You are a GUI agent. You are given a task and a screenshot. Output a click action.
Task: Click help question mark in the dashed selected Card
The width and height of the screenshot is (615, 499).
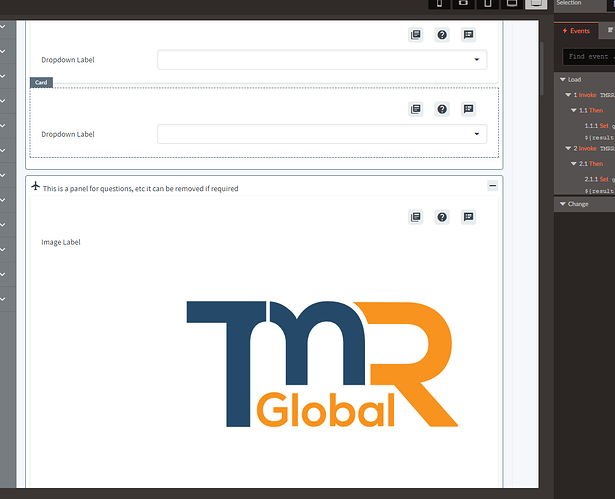(x=442, y=109)
